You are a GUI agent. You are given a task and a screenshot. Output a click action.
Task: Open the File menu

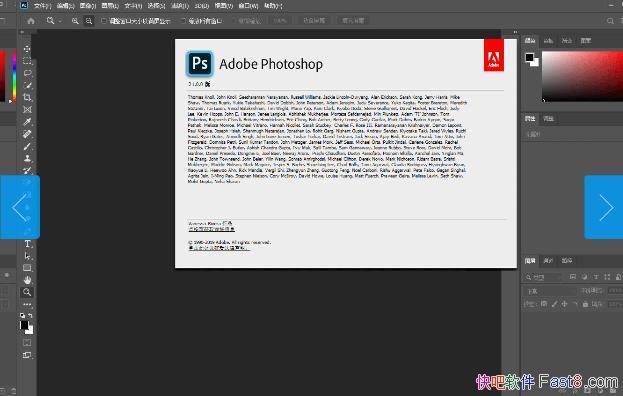pyautogui.click(x=43, y=6)
